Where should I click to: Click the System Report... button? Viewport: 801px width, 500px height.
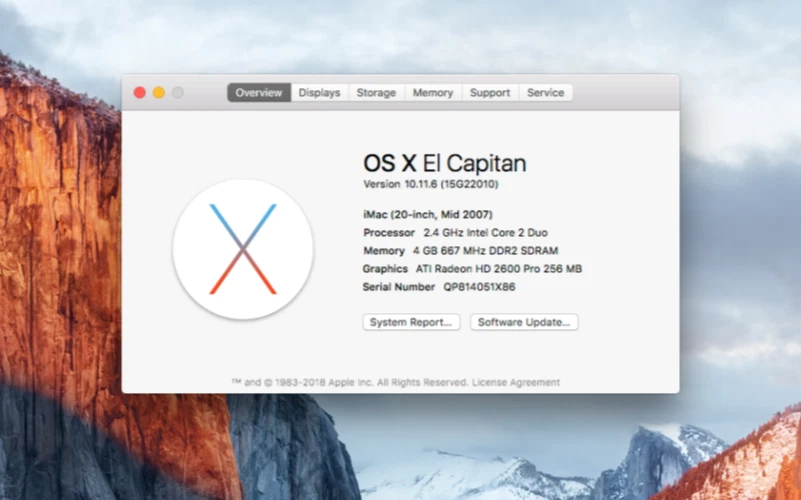pyautogui.click(x=411, y=322)
